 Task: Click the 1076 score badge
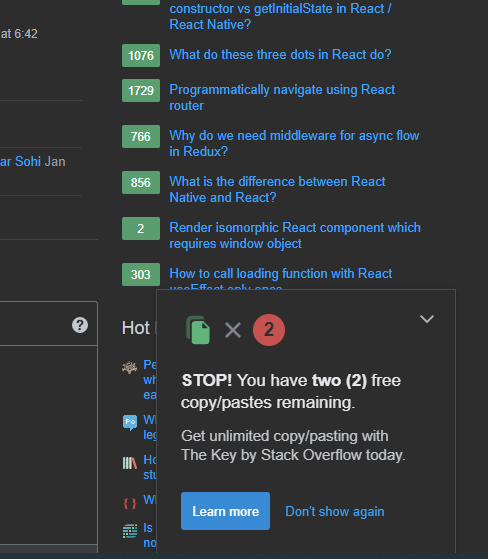pos(141,55)
